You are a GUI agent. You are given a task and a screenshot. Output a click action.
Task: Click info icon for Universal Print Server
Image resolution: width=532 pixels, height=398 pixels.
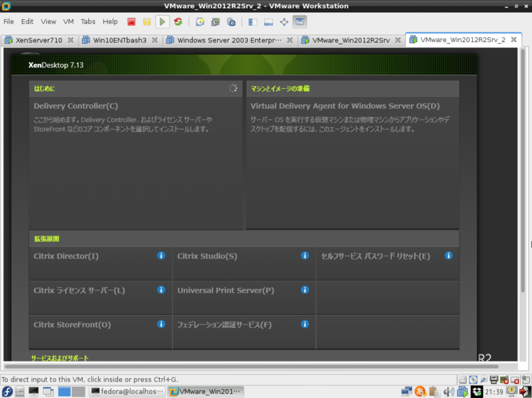pos(305,290)
